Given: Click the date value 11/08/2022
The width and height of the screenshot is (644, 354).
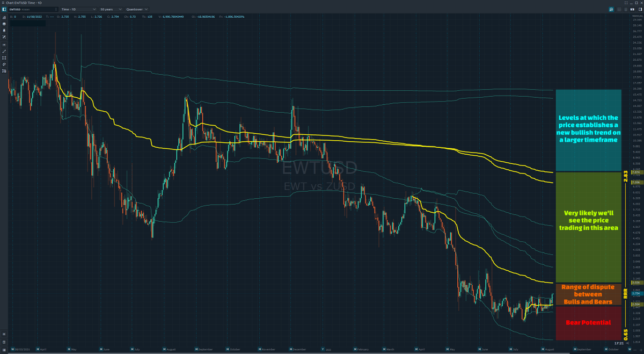Looking at the screenshot, I should coord(34,17).
